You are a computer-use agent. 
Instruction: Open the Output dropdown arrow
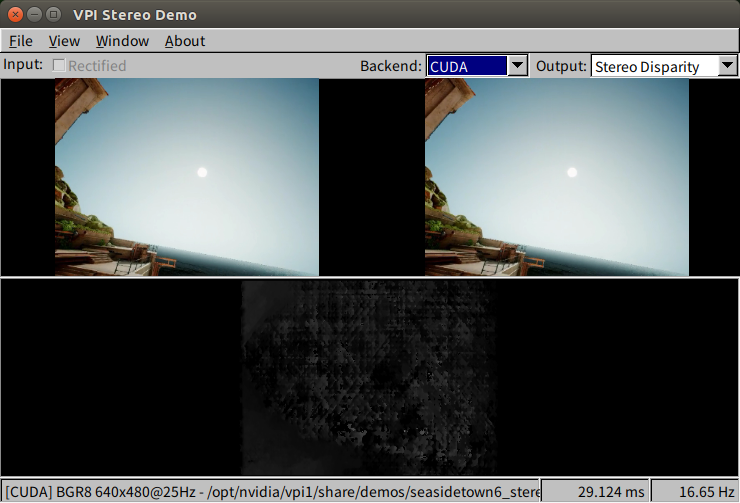pyautogui.click(x=727, y=66)
